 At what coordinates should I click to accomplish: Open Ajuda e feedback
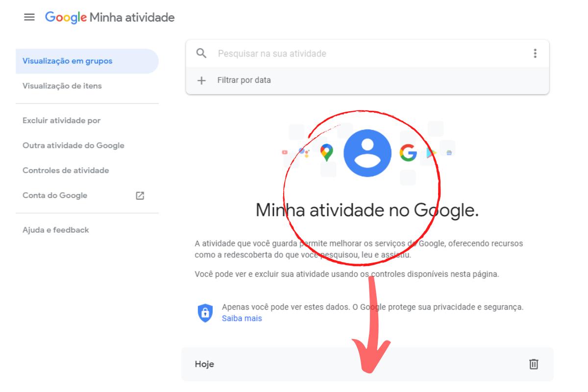pyautogui.click(x=56, y=230)
